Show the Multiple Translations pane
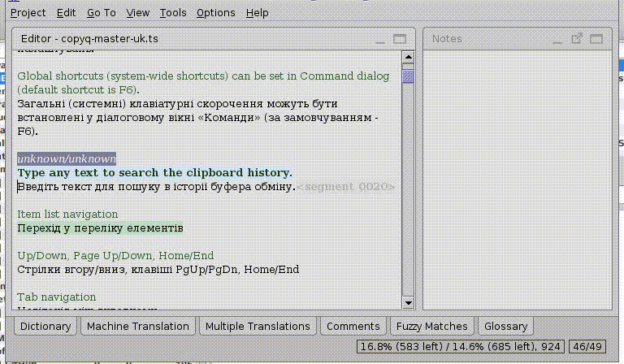 (258, 327)
